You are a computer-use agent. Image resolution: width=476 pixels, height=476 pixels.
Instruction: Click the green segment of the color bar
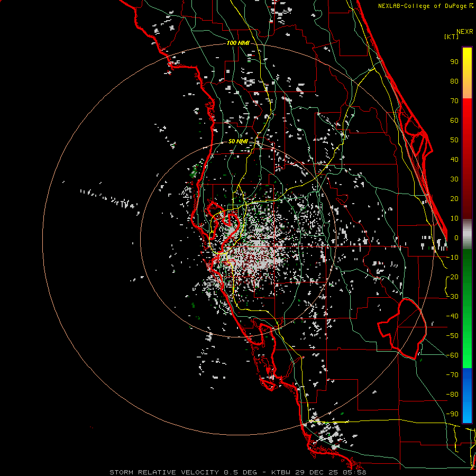click(x=467, y=308)
